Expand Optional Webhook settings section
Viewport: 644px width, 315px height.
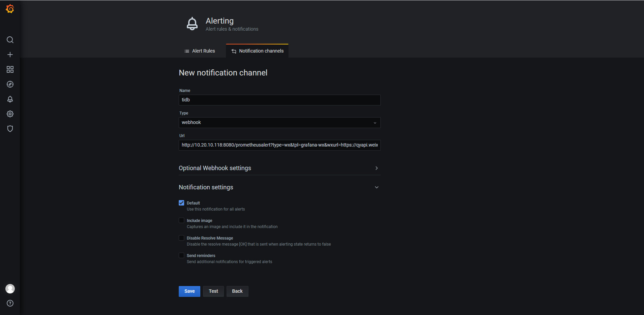(x=280, y=168)
